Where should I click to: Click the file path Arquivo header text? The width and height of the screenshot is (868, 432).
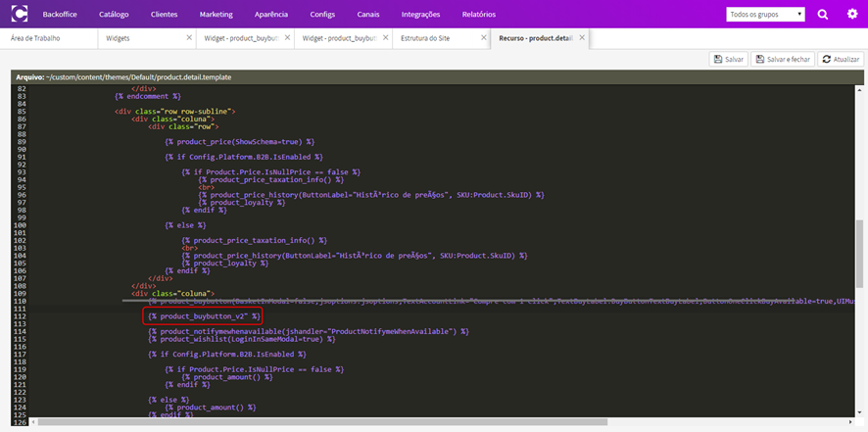click(x=123, y=77)
